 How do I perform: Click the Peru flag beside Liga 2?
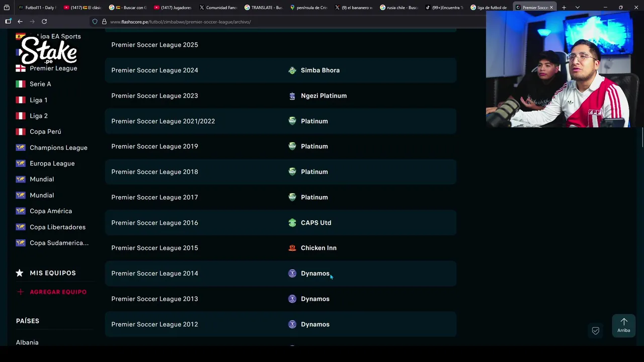[21, 116]
